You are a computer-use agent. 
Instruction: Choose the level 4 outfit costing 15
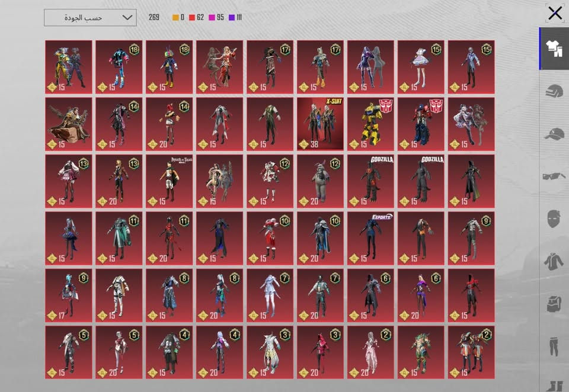[x=170, y=352]
